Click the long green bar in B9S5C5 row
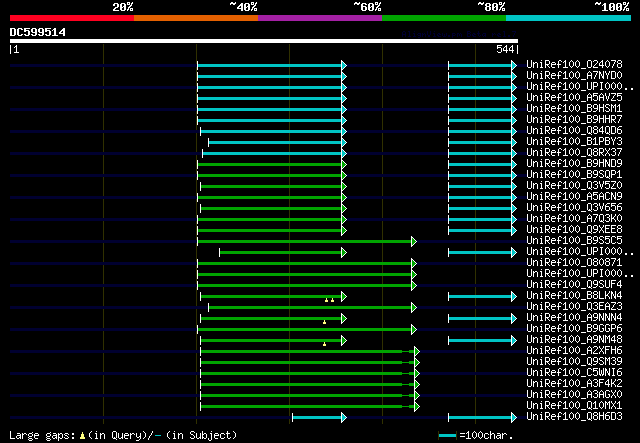The image size is (640, 443). tap(307, 242)
